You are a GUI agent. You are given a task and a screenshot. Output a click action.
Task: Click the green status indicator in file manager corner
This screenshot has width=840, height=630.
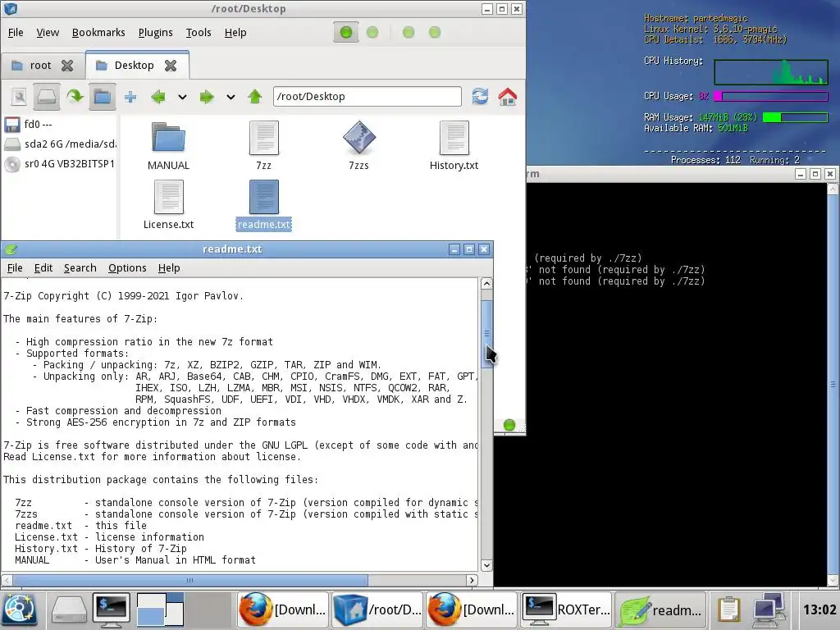(x=509, y=426)
